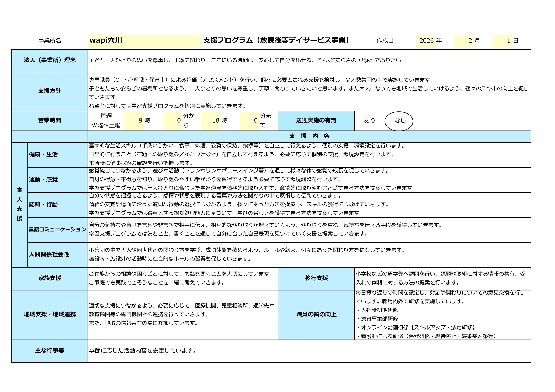Click the 健康・生活 row label
555x392 pixels.
coord(44,155)
